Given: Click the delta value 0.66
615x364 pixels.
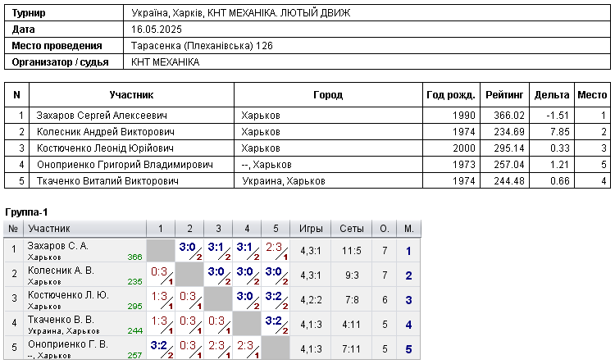Looking at the screenshot, I should (x=560, y=181).
